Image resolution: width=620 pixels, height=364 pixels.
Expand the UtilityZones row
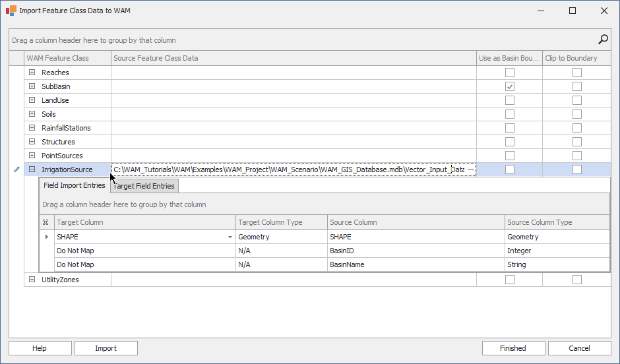point(32,280)
